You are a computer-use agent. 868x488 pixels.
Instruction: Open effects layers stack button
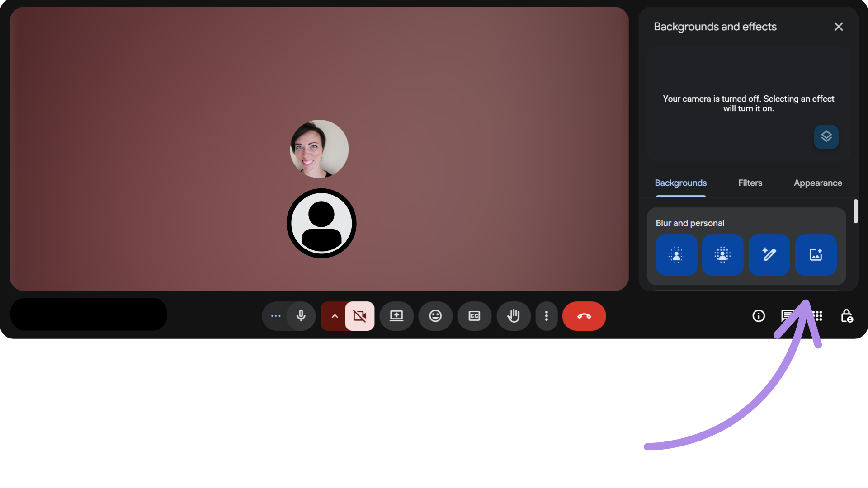[826, 136]
